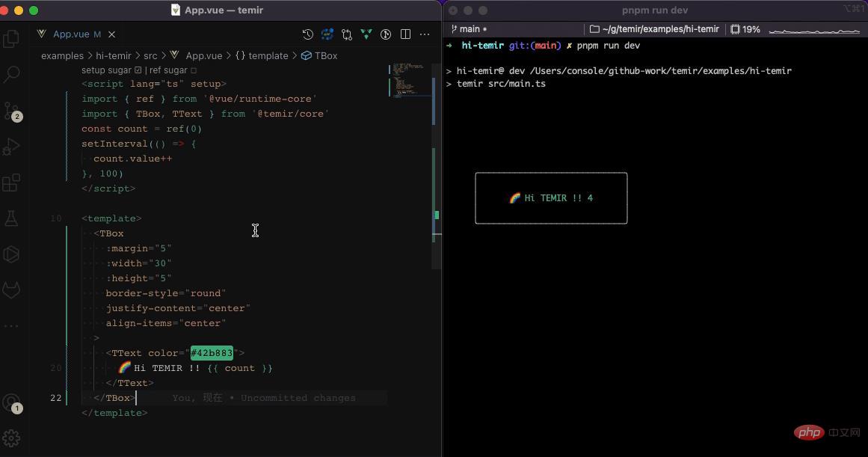Click the hi-temir breadcrumb segment

113,56
